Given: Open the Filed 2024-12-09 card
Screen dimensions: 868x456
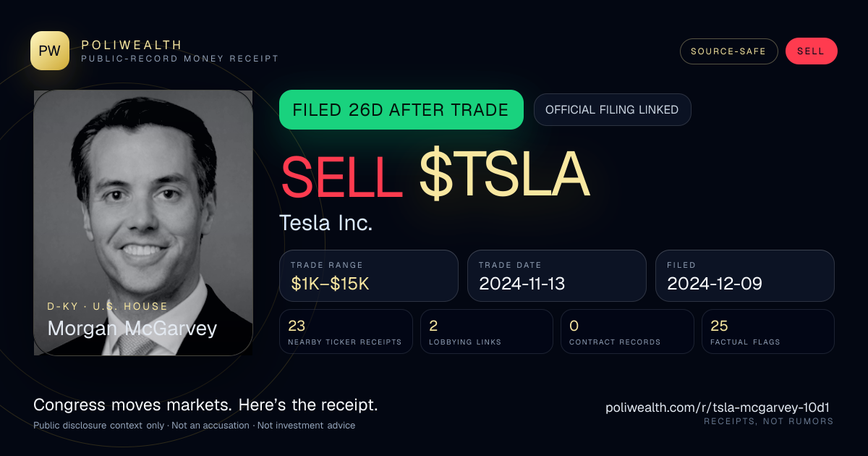Looking at the screenshot, I should (x=745, y=276).
